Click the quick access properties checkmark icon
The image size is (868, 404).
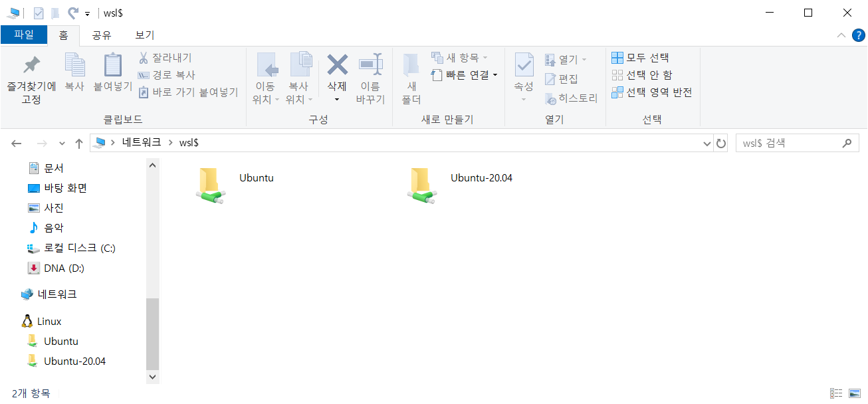tap(39, 13)
